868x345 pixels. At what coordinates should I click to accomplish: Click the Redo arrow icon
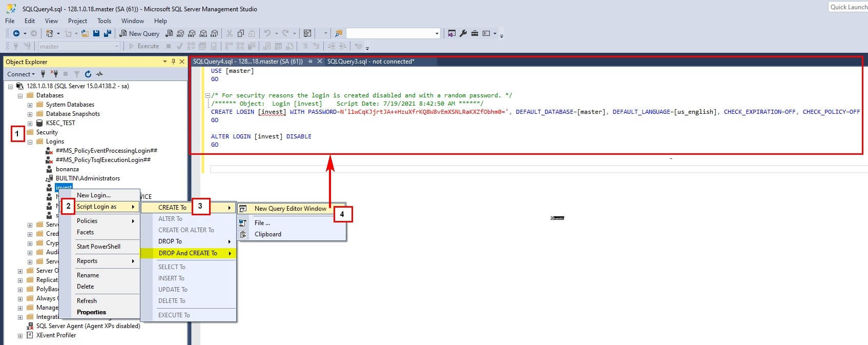(285, 33)
